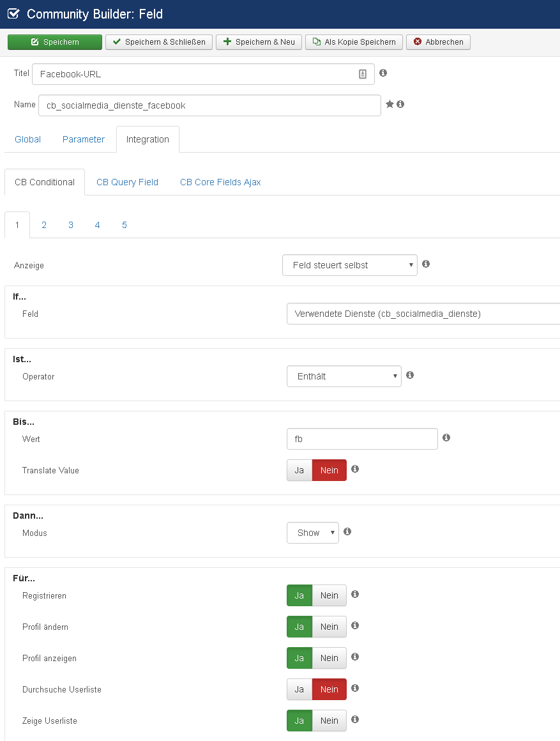560x741 pixels.
Task: Enable Ja for Durchsuche Userliste
Action: (x=299, y=689)
